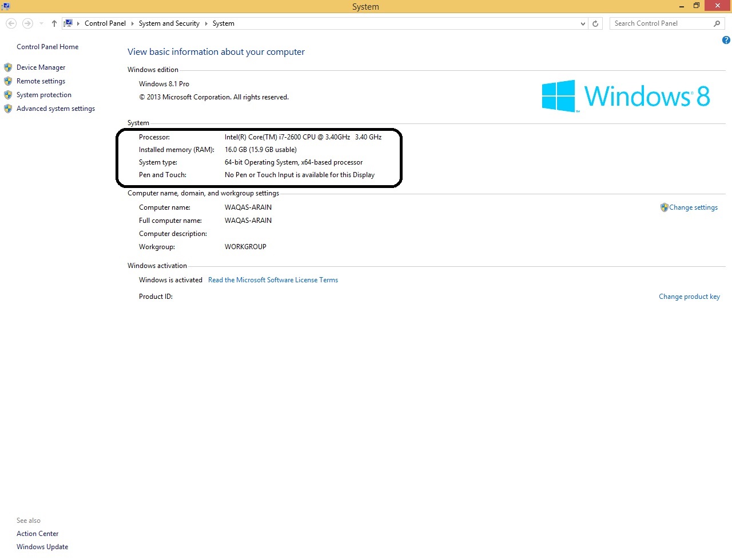Click the System window icon in title bar
The image size is (732, 560).
pos(6,6)
